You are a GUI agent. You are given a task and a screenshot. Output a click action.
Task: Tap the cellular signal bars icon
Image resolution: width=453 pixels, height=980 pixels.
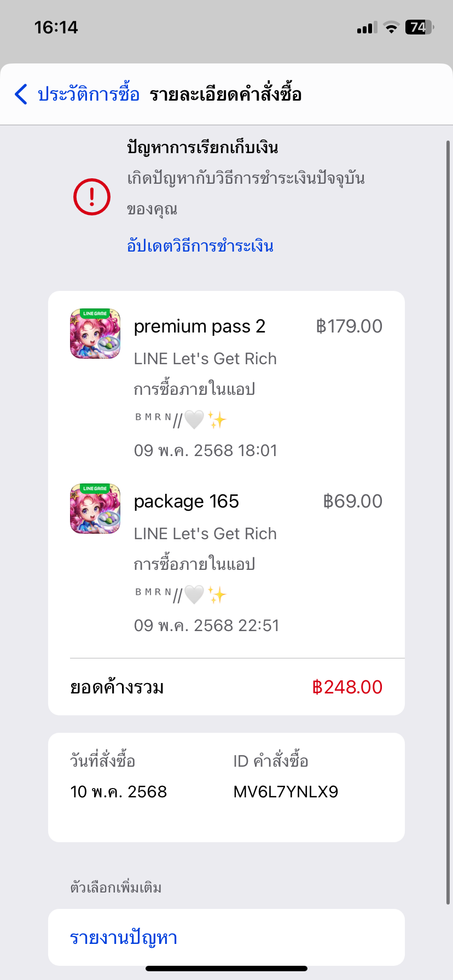pos(367,28)
